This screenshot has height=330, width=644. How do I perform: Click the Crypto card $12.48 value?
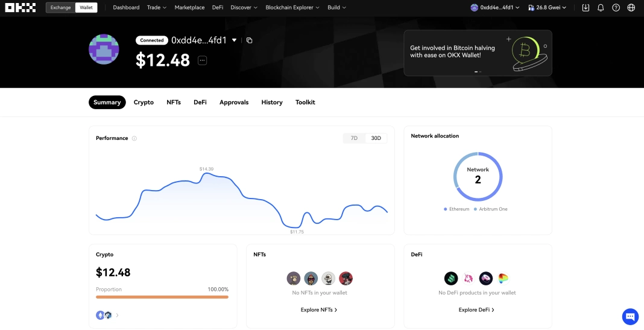[113, 273]
